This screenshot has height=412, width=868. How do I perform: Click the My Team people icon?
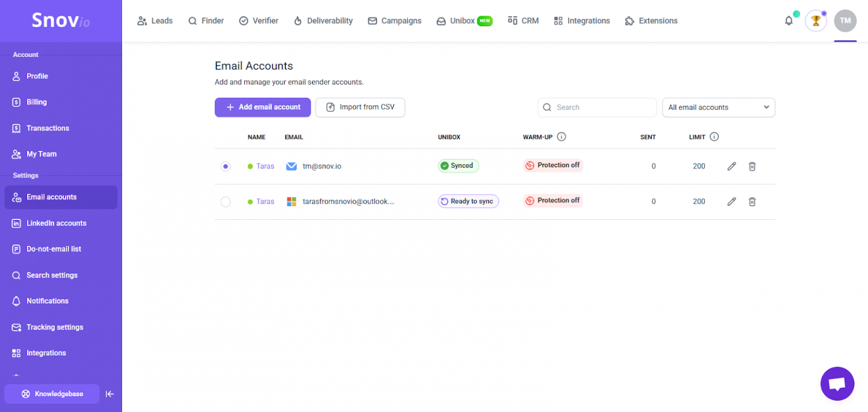[x=16, y=154]
